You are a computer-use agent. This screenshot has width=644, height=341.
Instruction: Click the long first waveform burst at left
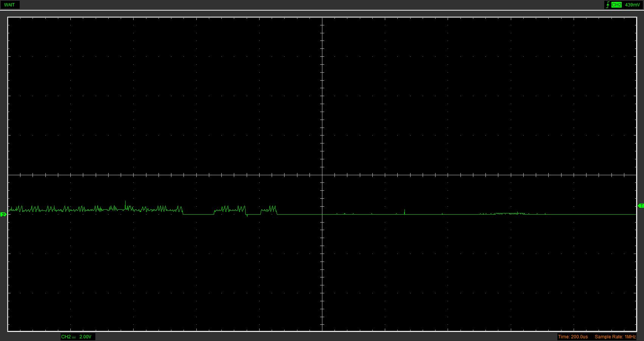coord(95,209)
